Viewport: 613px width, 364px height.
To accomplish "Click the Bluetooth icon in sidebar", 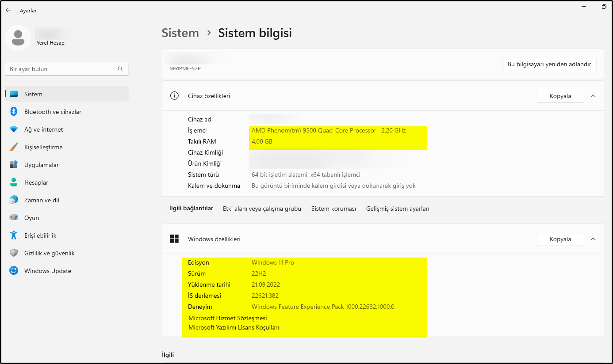I will click(14, 112).
